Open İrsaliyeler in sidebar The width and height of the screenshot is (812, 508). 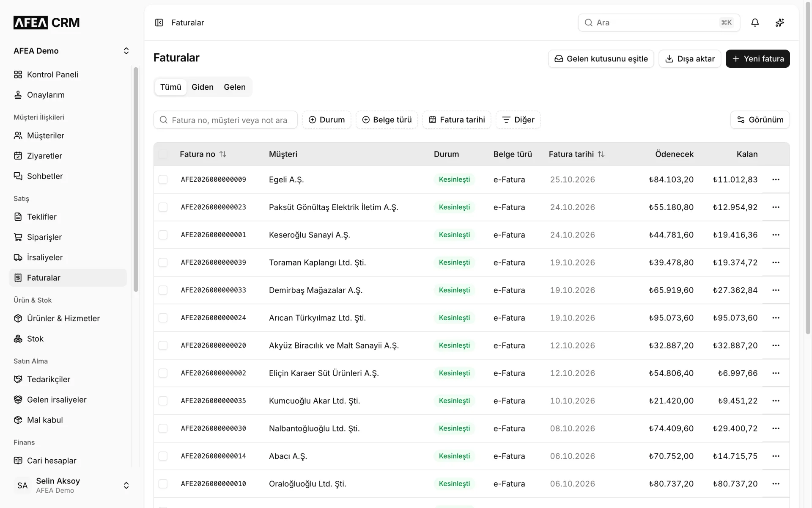tap(68, 257)
